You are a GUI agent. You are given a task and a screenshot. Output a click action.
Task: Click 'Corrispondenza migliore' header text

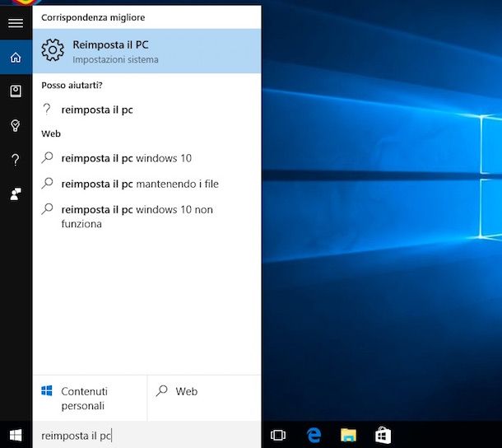pyautogui.click(x=93, y=17)
